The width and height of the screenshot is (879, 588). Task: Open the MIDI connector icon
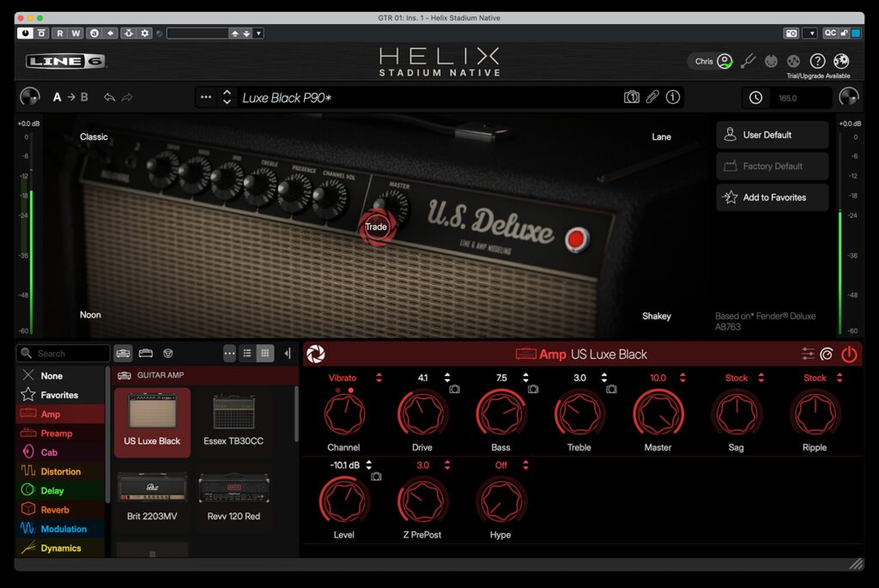coord(772,61)
